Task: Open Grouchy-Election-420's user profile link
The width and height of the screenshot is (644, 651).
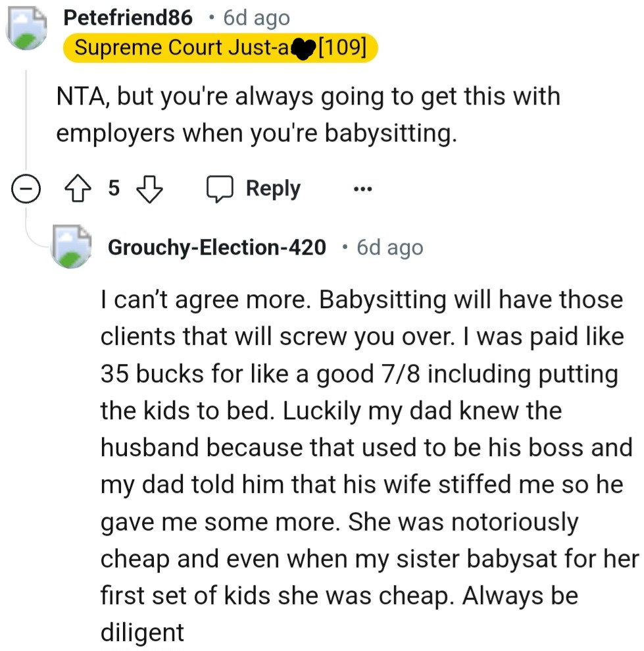Action: [216, 247]
